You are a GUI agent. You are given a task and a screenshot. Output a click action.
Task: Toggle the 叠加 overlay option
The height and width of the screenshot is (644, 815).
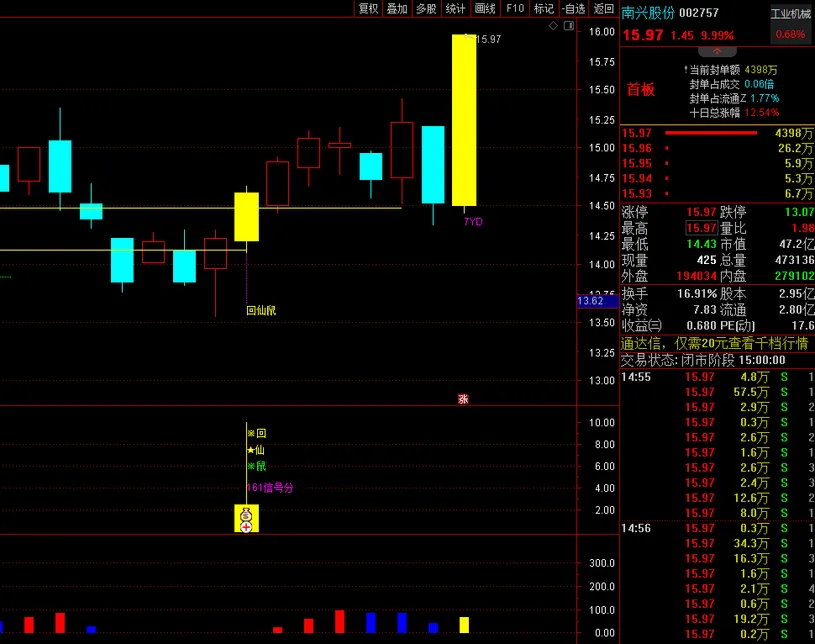[x=397, y=8]
